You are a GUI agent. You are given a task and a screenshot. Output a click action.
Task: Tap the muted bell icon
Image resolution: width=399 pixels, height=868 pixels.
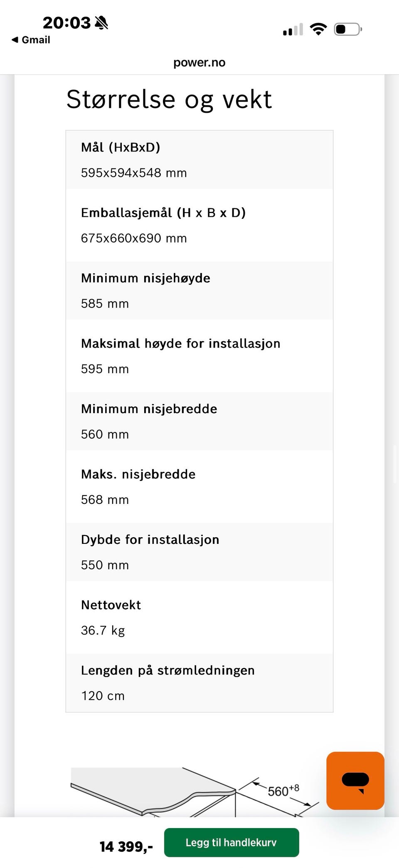coord(101,22)
